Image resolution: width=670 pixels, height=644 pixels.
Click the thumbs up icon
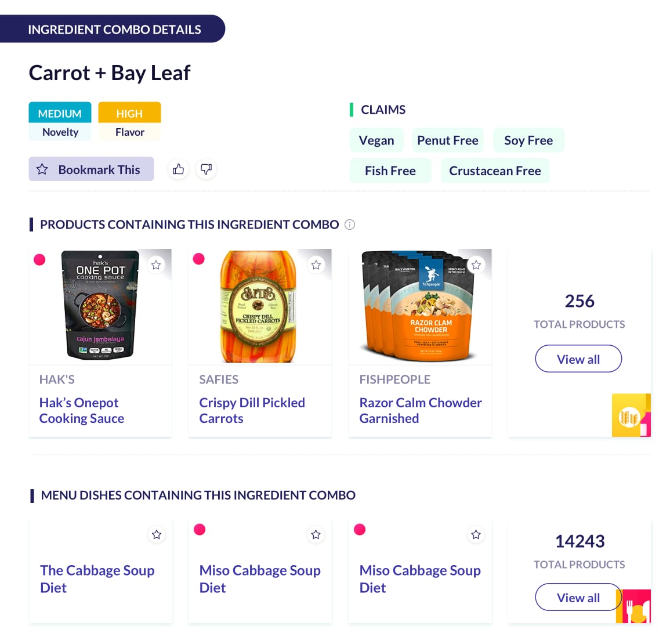tap(178, 169)
